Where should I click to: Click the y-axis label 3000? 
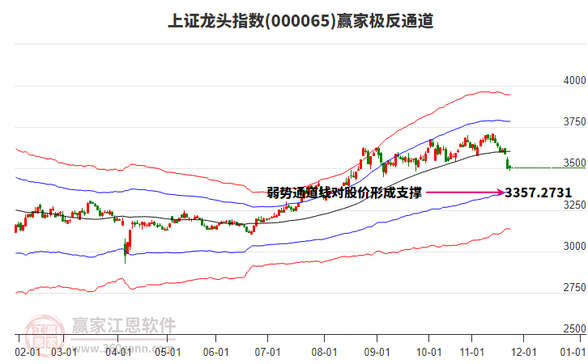tap(574, 247)
